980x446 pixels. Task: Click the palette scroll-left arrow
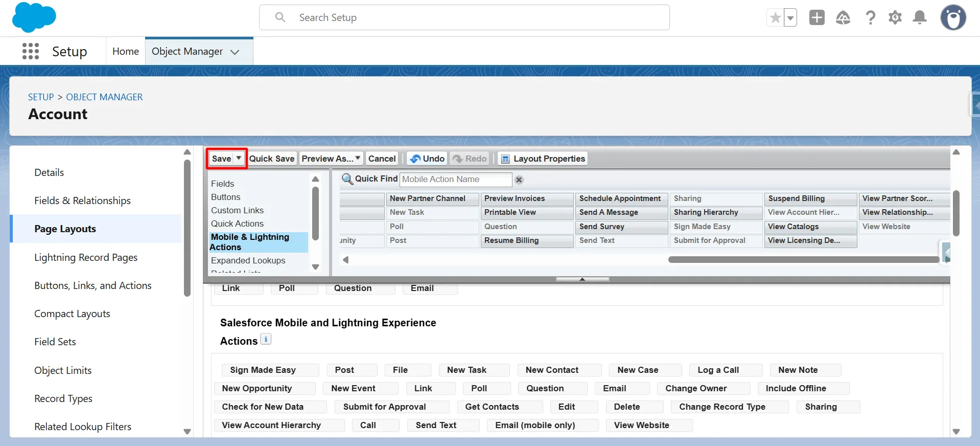(x=346, y=260)
